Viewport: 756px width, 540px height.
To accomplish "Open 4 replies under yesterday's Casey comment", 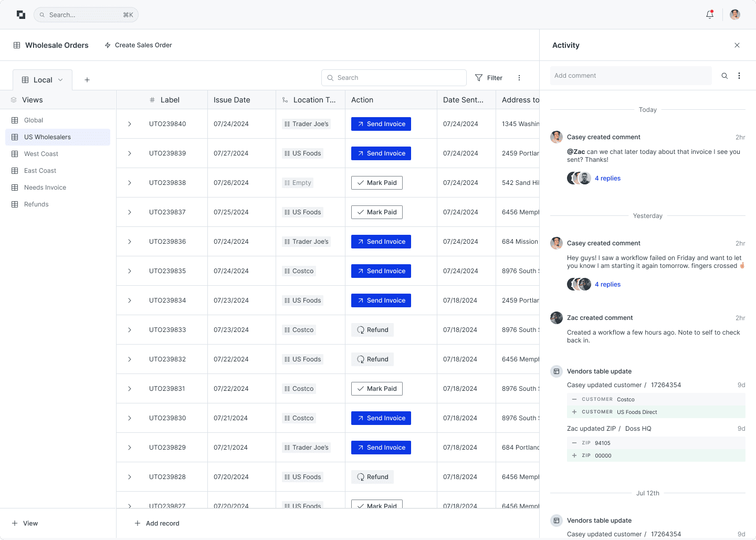I will 607,284.
